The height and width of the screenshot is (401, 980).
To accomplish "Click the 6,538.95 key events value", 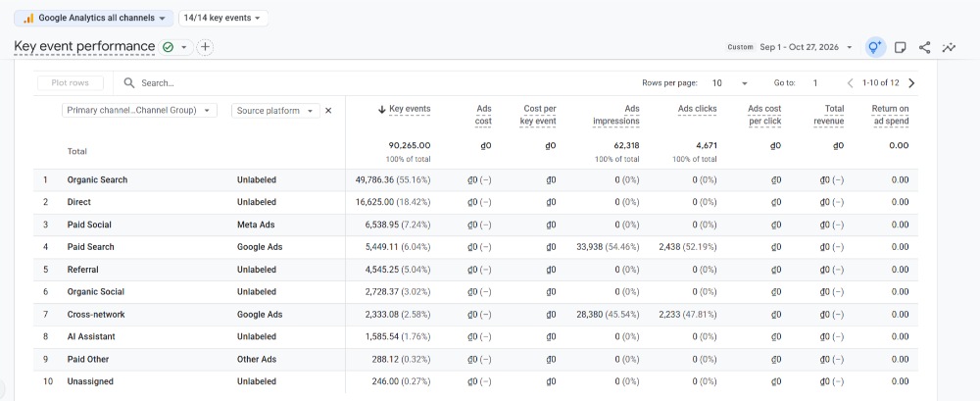I will (382, 226).
